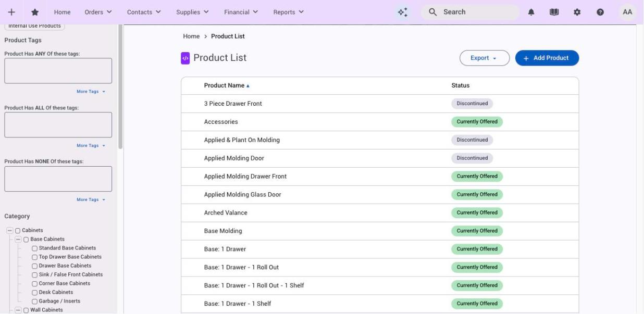
Task: Open favorites star icon
Action: (35, 12)
